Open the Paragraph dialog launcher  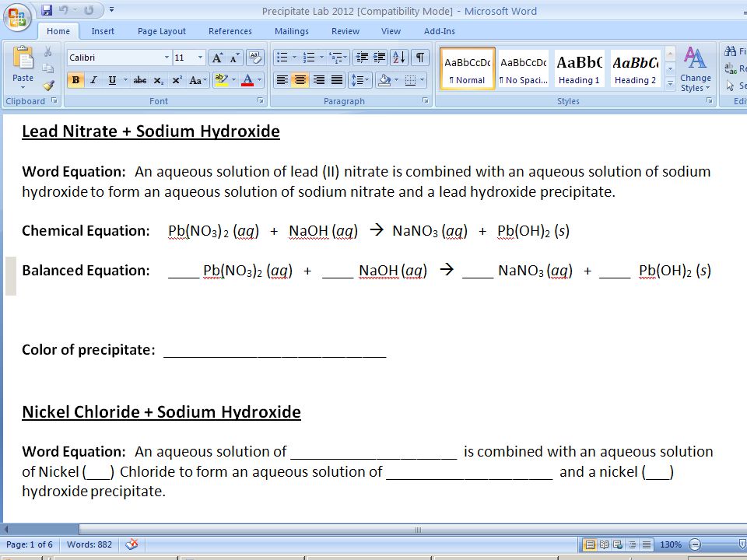pyautogui.click(x=425, y=100)
